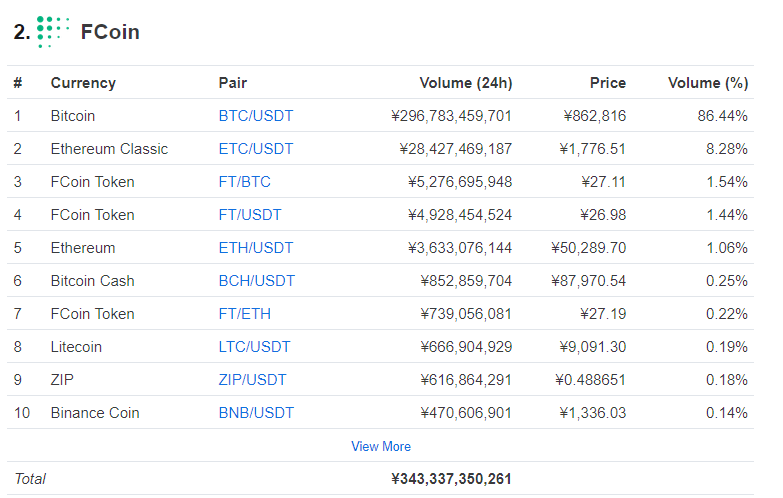
Task: Open the LTC/USDT pair link
Action: point(254,347)
